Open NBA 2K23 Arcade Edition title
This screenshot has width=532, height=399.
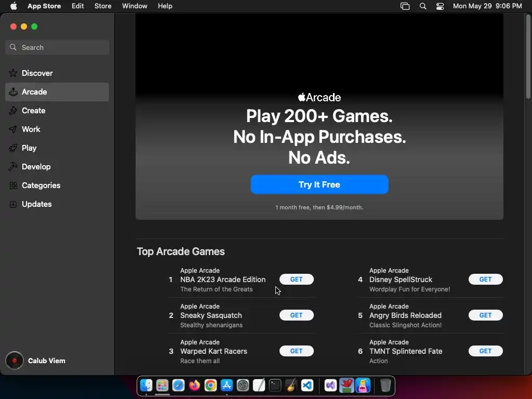(223, 280)
